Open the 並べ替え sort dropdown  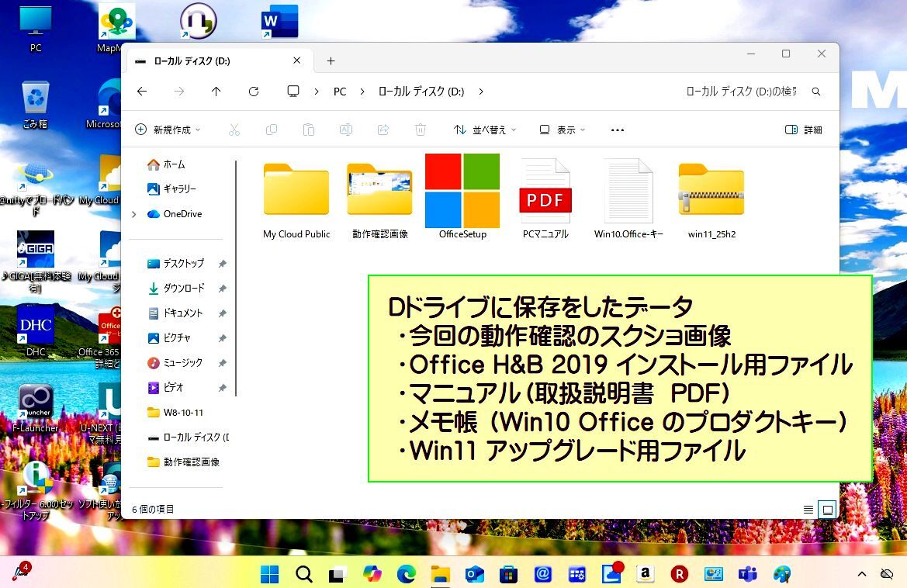pyautogui.click(x=485, y=130)
